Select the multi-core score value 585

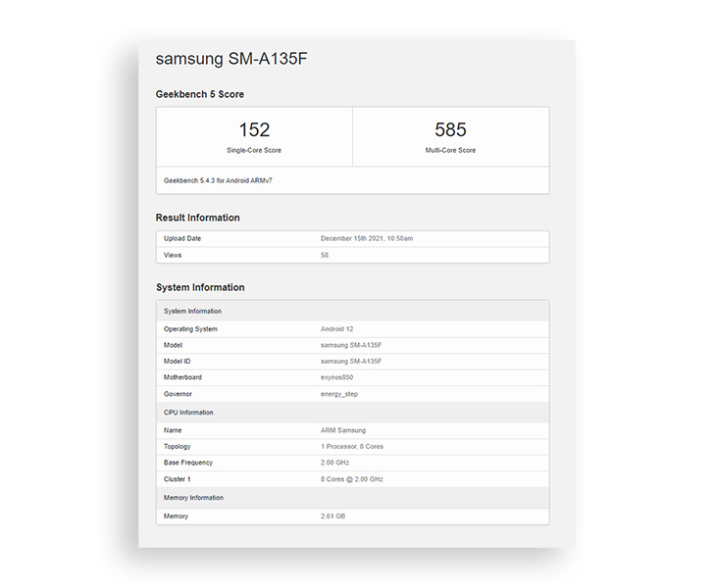450,129
